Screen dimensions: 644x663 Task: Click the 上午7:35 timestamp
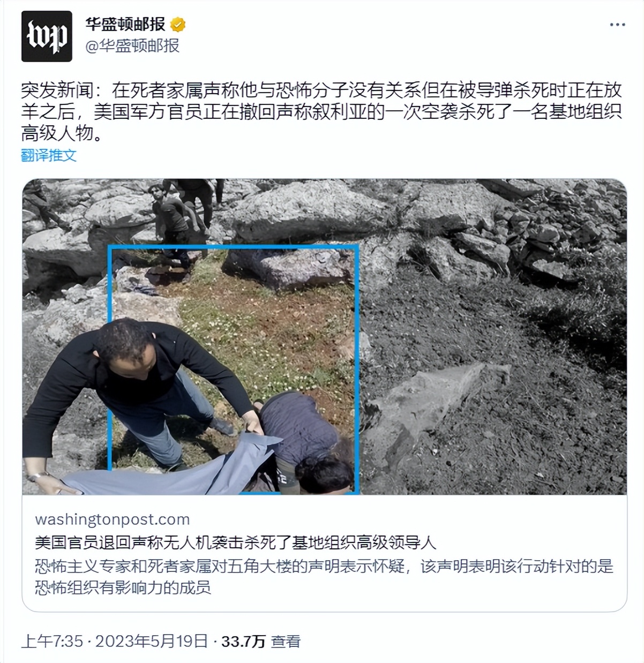(x=52, y=641)
